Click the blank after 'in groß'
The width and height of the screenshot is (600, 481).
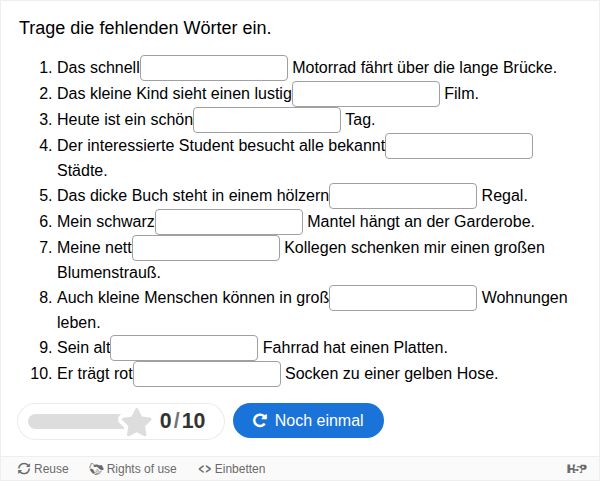[x=403, y=298]
